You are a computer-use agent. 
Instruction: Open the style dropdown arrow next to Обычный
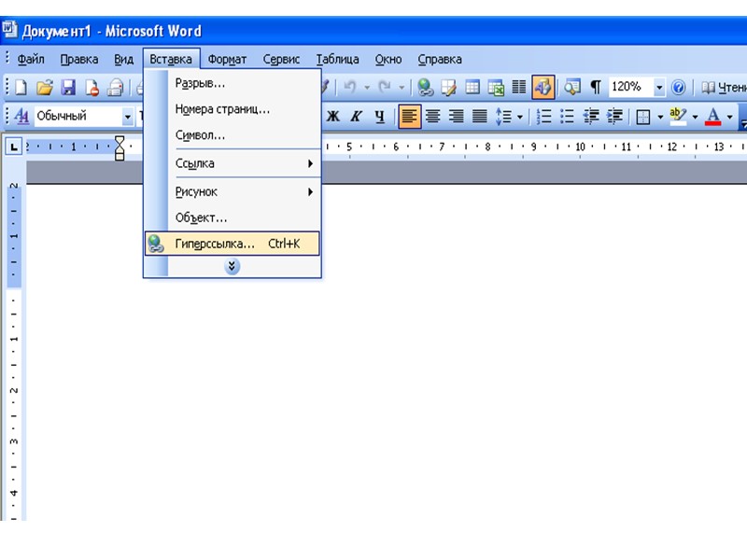(x=127, y=116)
